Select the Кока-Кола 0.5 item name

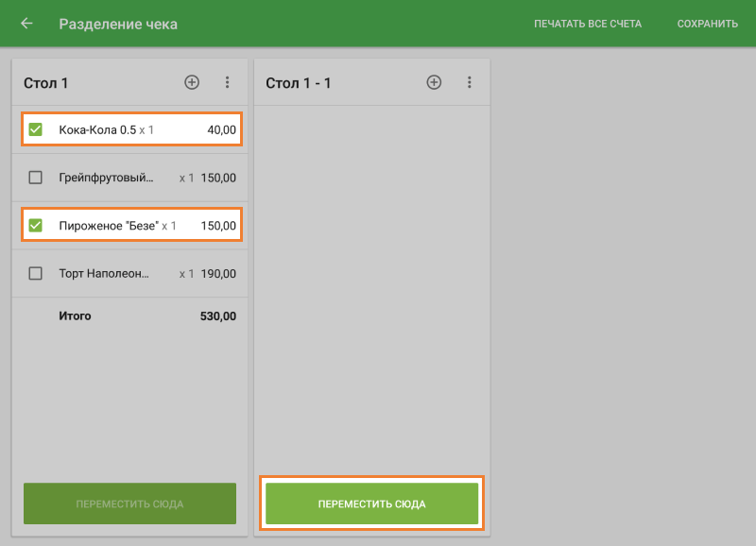96,129
